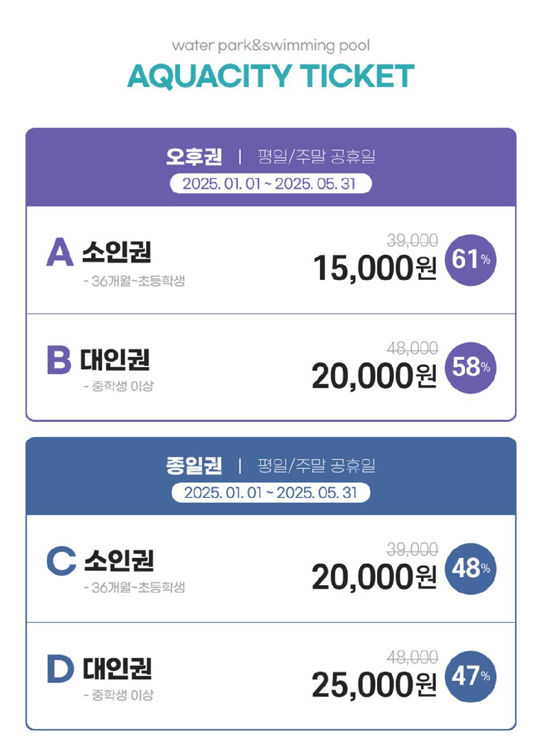
Task: Click the 중학생 이상 note under B 대인권
Action: [x=119, y=387]
